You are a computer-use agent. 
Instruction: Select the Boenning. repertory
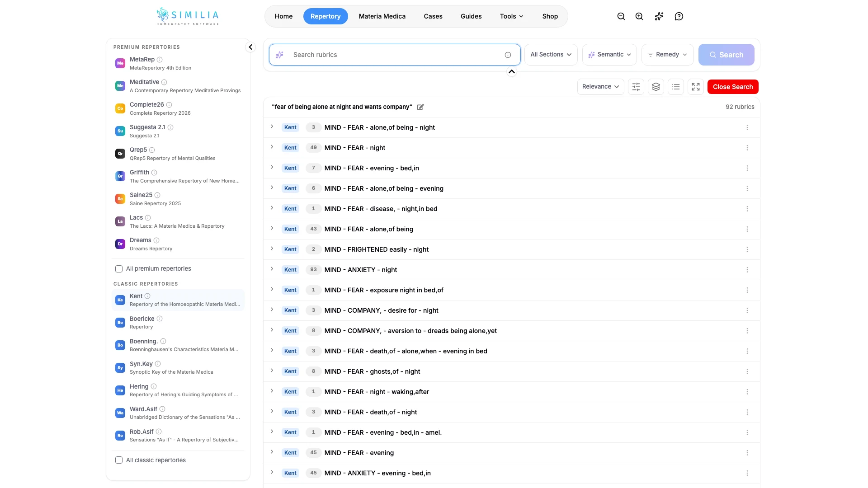click(x=178, y=345)
